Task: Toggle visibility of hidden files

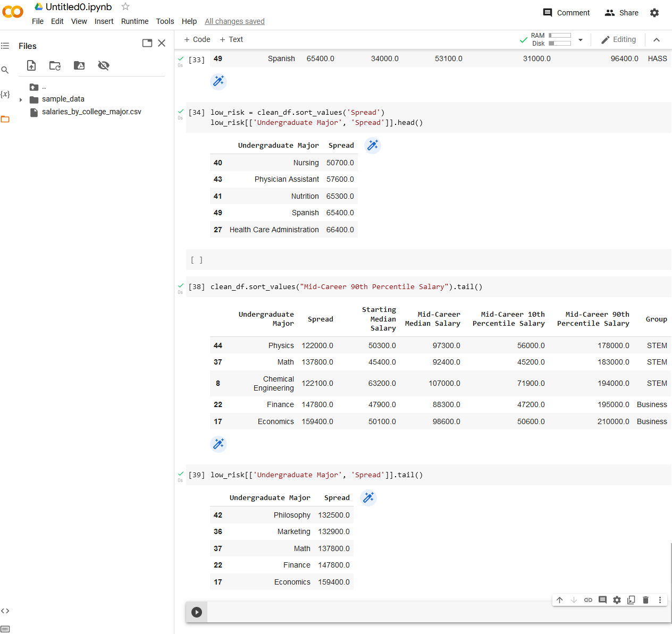Action: [104, 65]
